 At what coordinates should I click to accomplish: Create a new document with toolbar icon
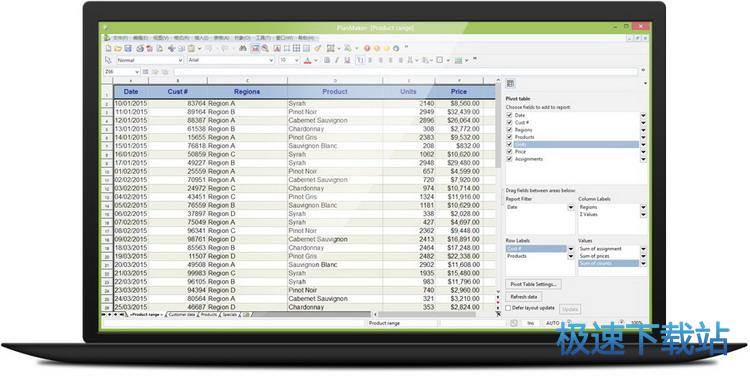(108, 48)
